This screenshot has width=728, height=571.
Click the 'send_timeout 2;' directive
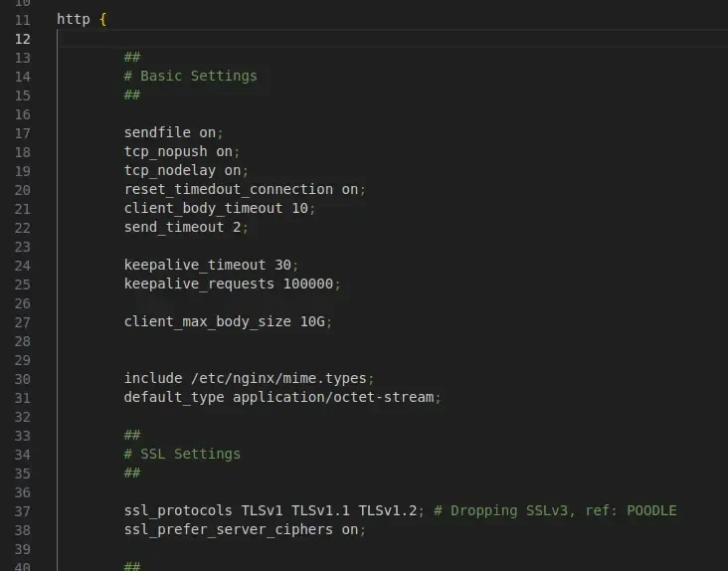[186, 228]
